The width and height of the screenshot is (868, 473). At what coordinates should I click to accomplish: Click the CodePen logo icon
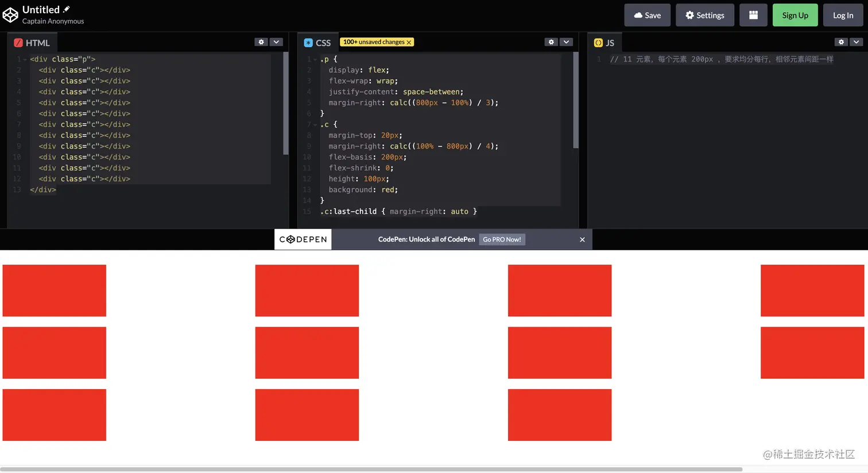(x=10, y=15)
